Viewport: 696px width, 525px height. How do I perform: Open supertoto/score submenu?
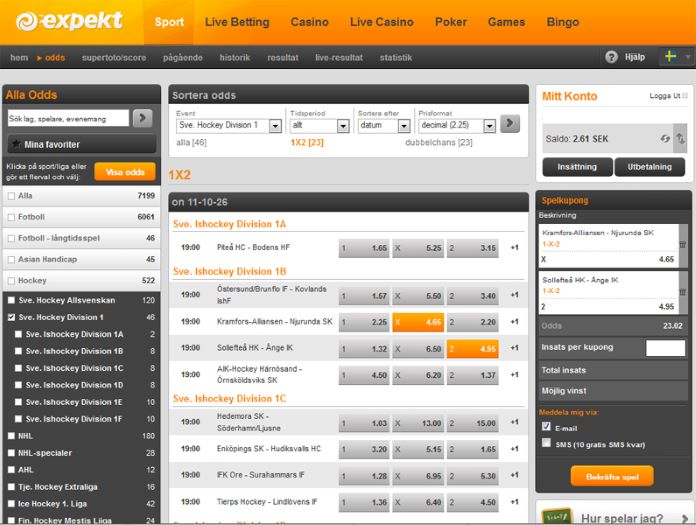[114, 58]
